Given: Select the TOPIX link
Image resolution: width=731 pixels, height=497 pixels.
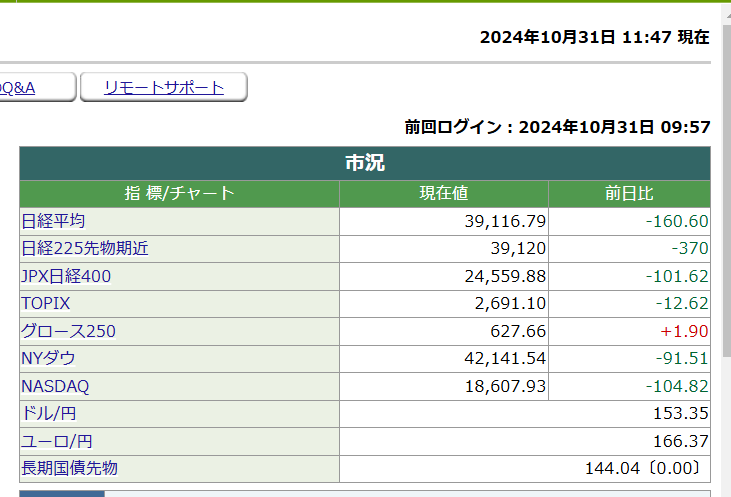Looking at the screenshot, I should coord(46,303).
